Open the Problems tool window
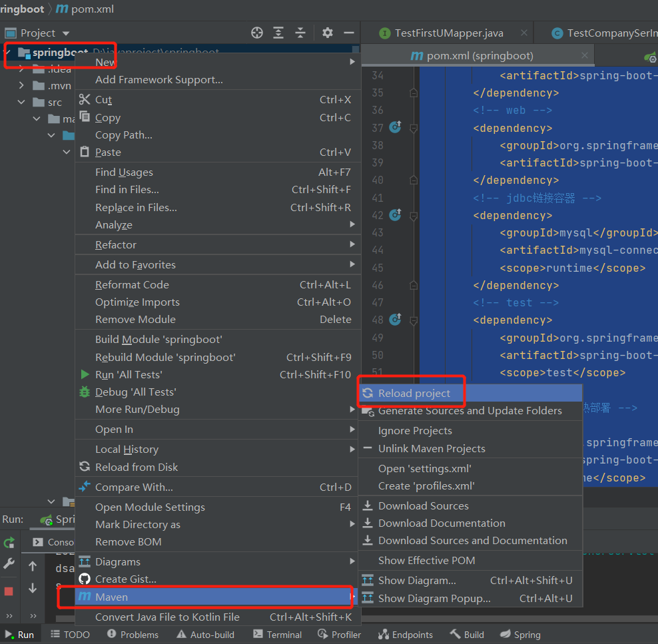 (133, 635)
